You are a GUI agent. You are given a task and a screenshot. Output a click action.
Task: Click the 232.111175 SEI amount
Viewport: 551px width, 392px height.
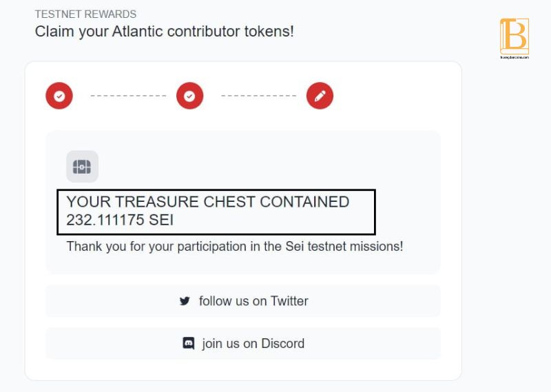coord(120,220)
